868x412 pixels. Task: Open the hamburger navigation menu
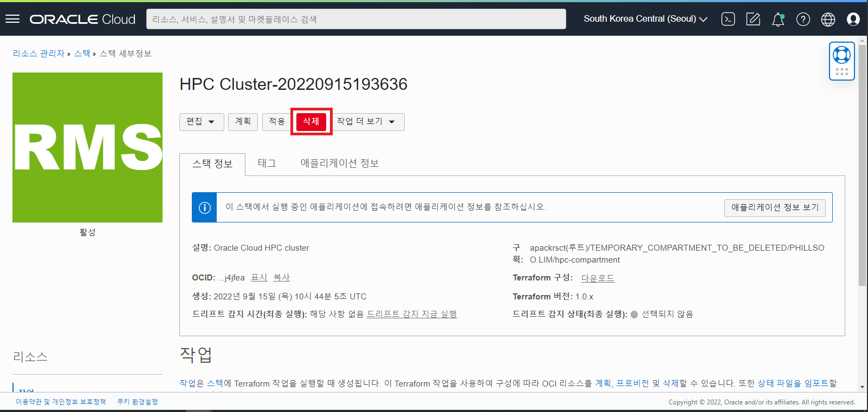(12, 19)
